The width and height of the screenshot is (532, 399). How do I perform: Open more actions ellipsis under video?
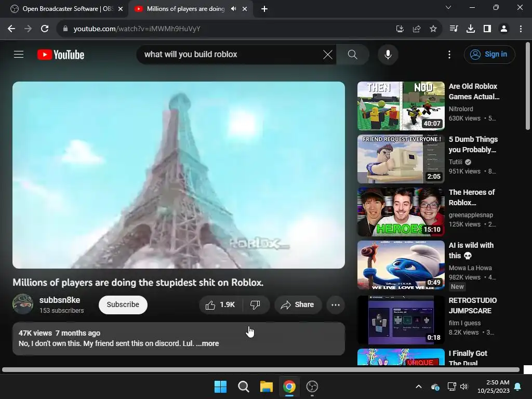pyautogui.click(x=336, y=304)
